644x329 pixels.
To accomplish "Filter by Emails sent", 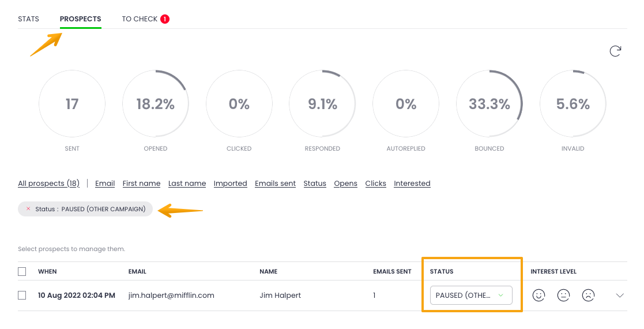I will point(275,184).
